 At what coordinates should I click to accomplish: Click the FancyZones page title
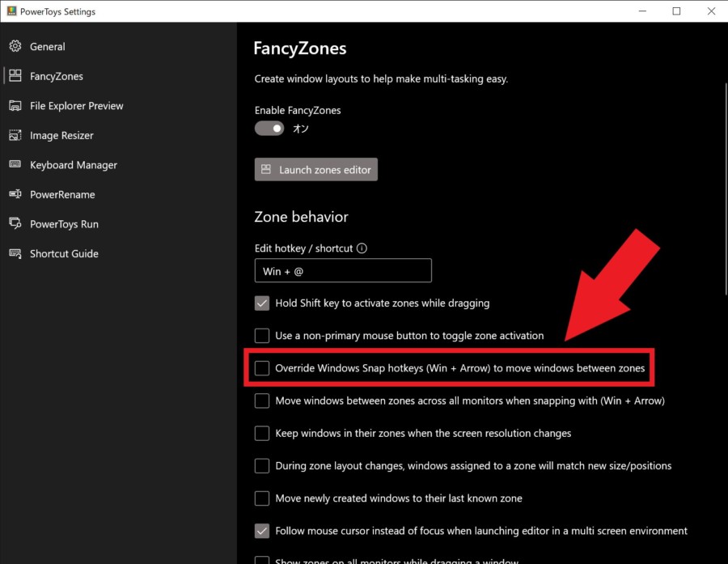point(300,49)
